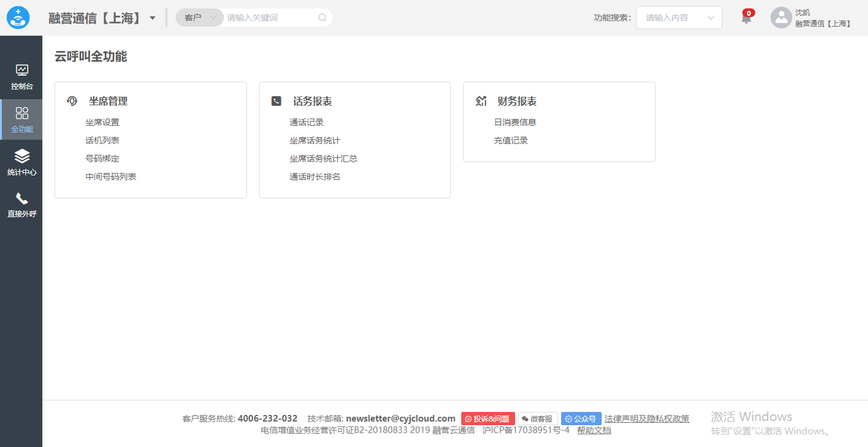The height and width of the screenshot is (447, 868).
Task: Open 法律声明及隐私权政策 link
Action: click(646, 419)
